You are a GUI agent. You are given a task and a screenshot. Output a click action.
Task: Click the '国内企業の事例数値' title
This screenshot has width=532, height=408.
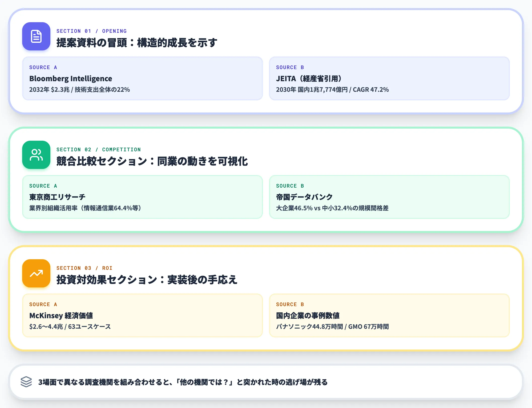coord(308,315)
